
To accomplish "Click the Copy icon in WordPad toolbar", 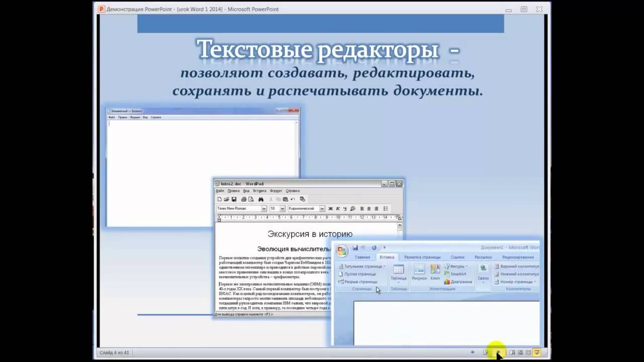I will 278,199.
